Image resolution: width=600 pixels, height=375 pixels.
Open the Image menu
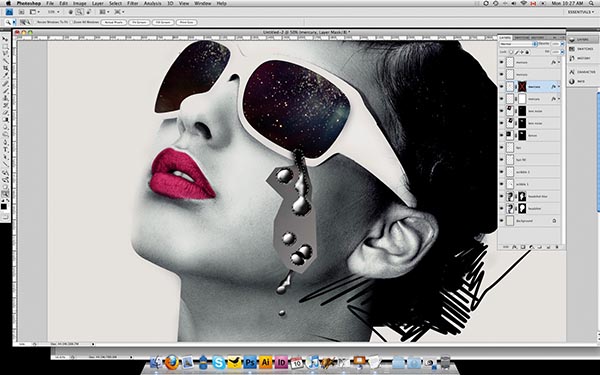click(80, 3)
